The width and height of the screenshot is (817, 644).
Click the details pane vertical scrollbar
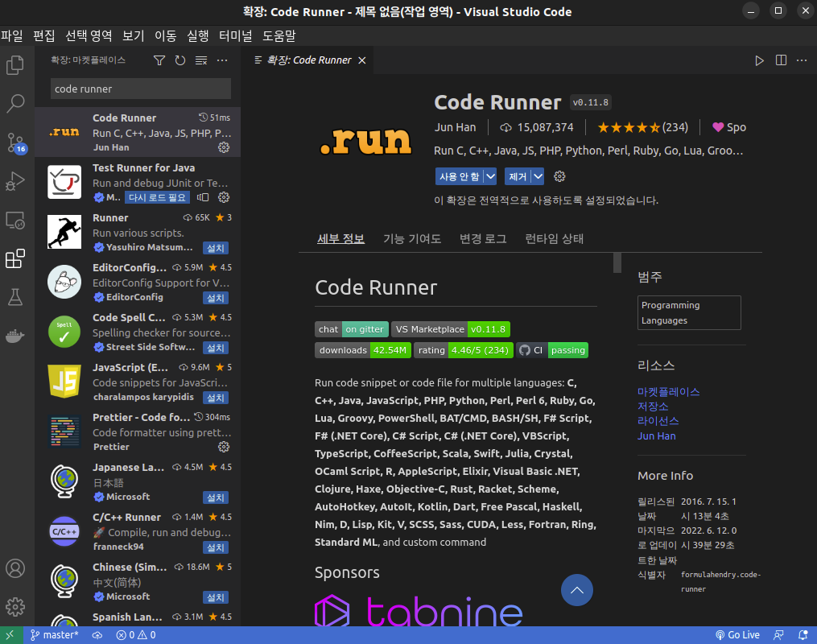pos(617,263)
